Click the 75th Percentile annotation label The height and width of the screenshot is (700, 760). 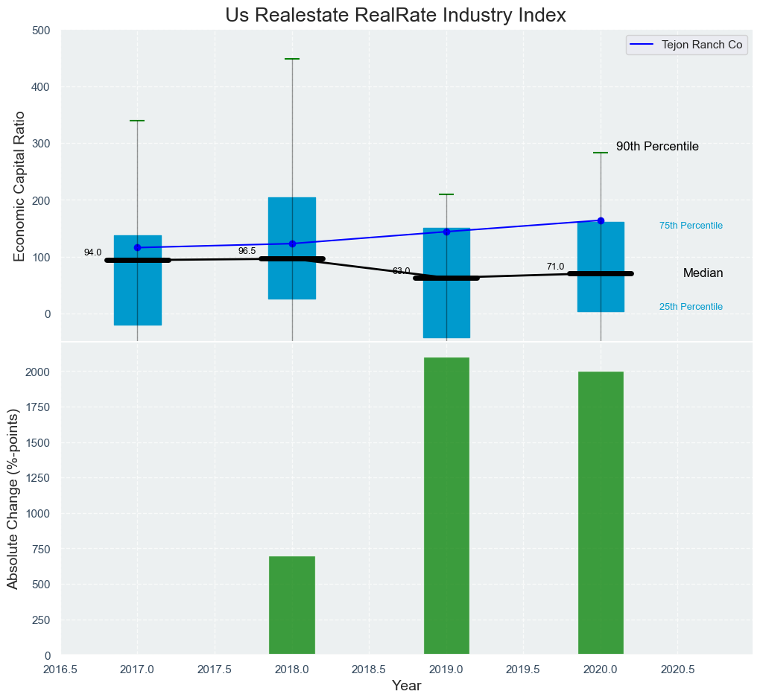pyautogui.click(x=691, y=226)
